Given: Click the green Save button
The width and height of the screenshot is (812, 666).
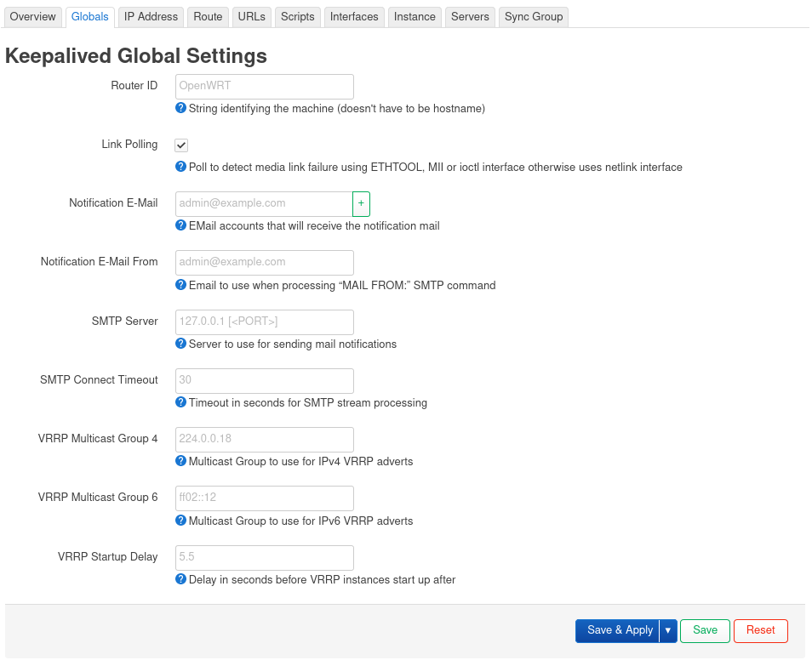Looking at the screenshot, I should [705, 630].
